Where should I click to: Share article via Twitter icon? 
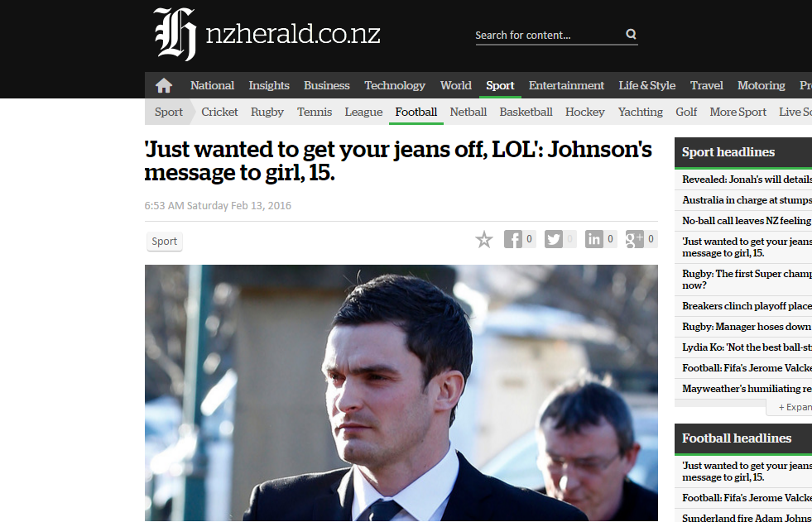pos(554,239)
